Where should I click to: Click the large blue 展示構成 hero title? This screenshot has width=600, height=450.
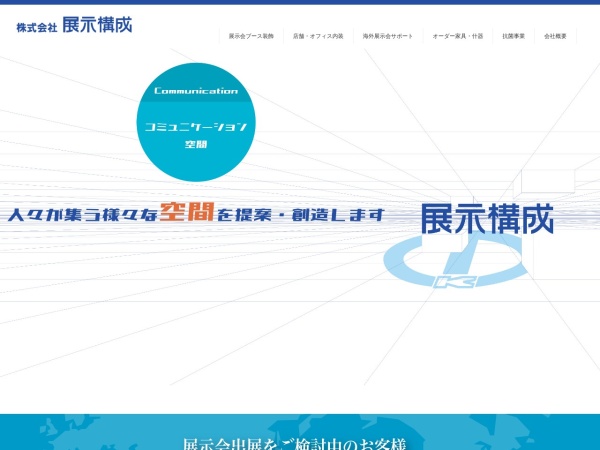point(486,219)
